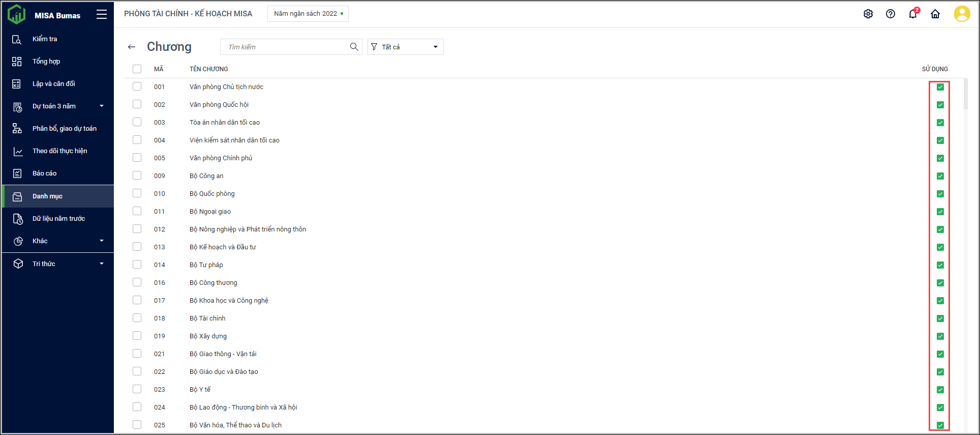This screenshot has height=435, width=980.
Task: Click the Bộ Tài chính row name
Action: (207, 318)
